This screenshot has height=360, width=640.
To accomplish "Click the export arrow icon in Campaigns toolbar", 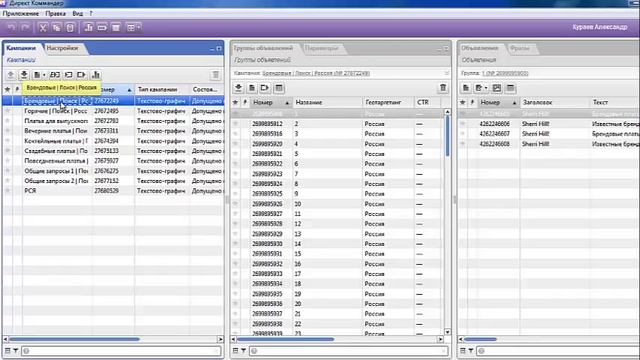I will 82,75.
